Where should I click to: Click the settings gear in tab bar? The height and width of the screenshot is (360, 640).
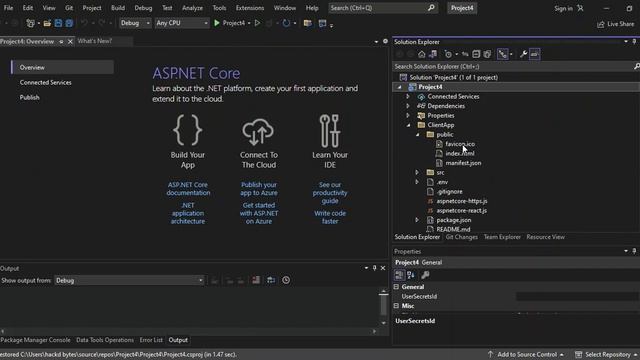point(385,41)
